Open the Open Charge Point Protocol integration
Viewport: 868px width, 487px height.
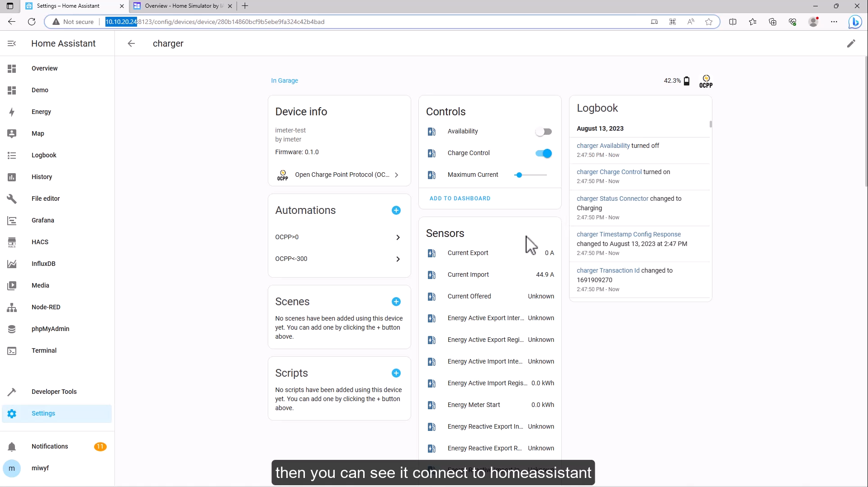(338, 175)
